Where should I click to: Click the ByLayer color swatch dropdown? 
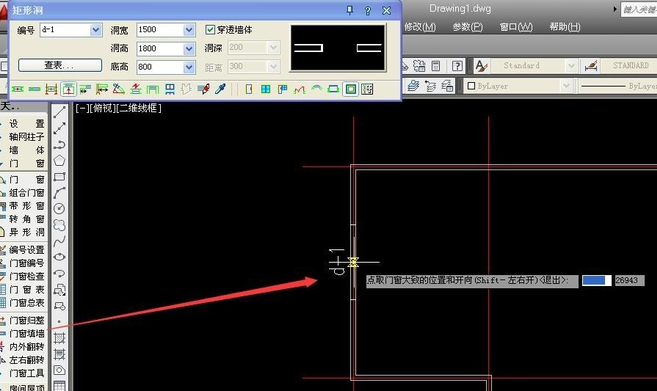pyautogui.click(x=519, y=86)
